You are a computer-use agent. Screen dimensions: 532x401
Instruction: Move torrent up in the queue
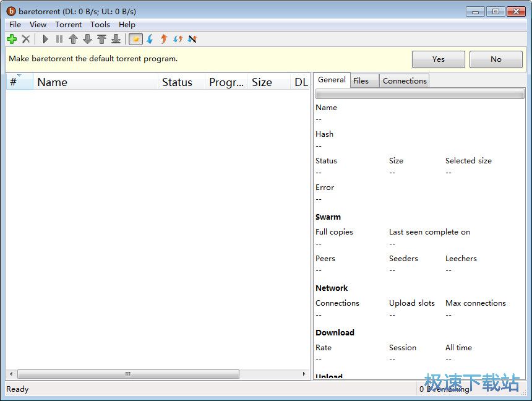72,39
